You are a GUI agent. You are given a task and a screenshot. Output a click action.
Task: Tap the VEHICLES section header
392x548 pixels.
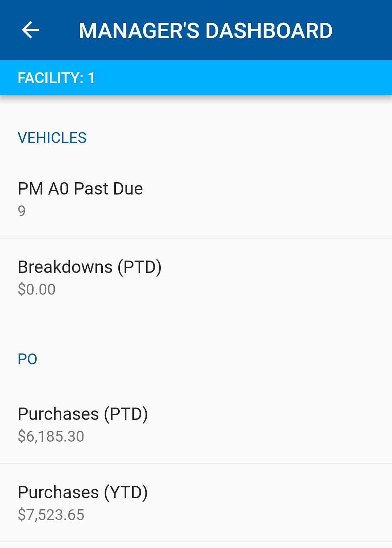(52, 138)
